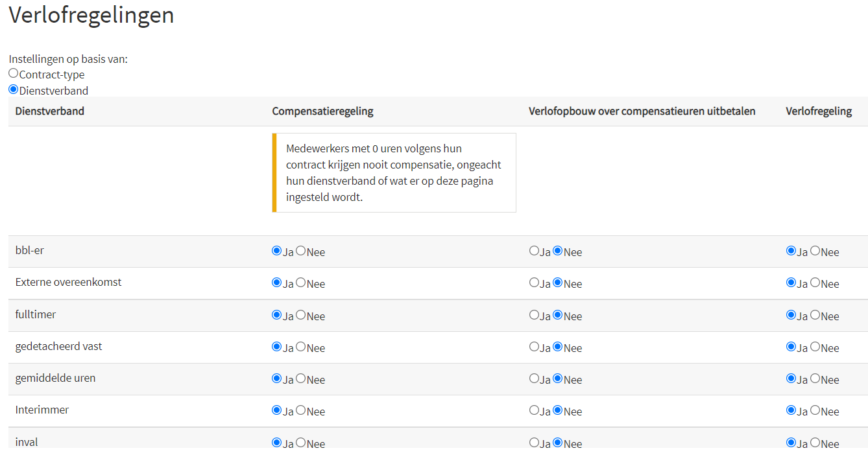Select the Dienstverband radio option
The image size is (868, 455).
pos(14,89)
